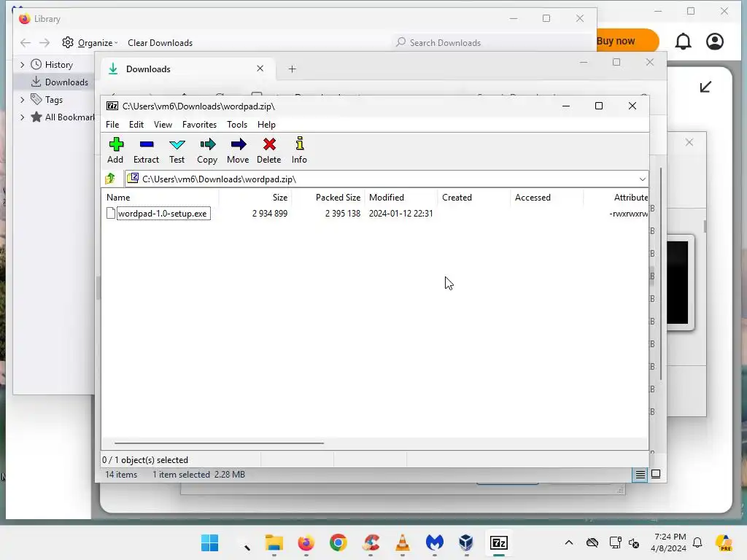
Task: Open the account profile icon
Action: pyautogui.click(x=715, y=42)
